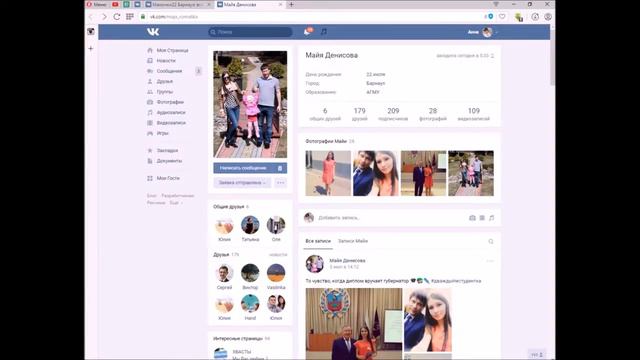The image size is (640, 360).
Task: Open Фотографии in the left sidebar
Action: (170, 102)
